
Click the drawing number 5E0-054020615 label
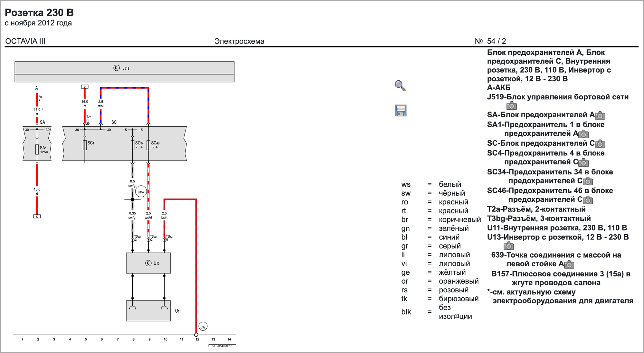(x=222, y=346)
